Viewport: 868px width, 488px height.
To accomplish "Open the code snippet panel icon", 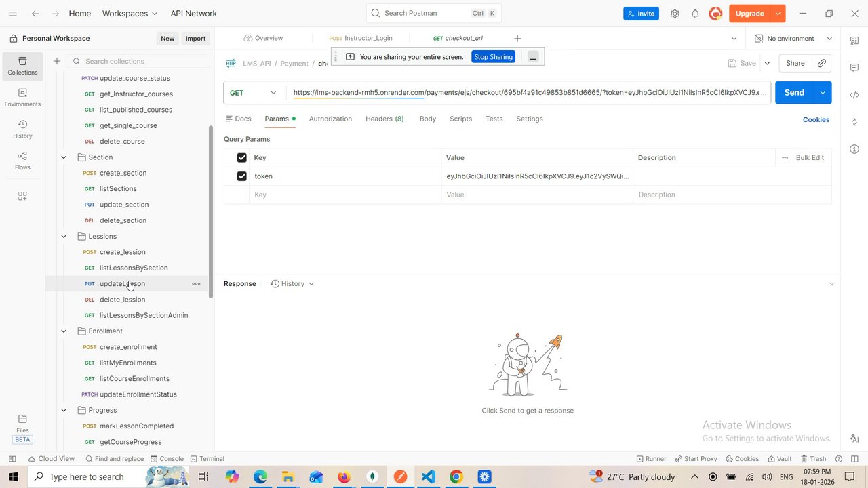I will [854, 95].
